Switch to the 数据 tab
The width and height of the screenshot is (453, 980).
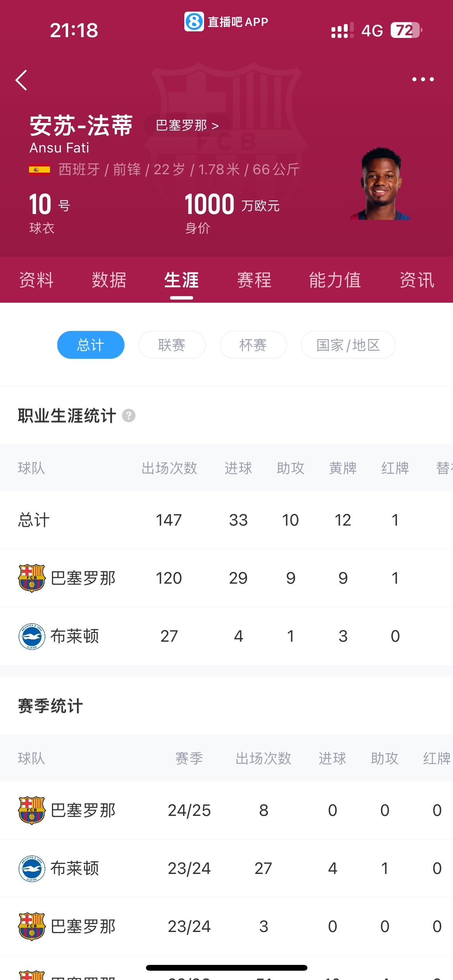click(109, 280)
